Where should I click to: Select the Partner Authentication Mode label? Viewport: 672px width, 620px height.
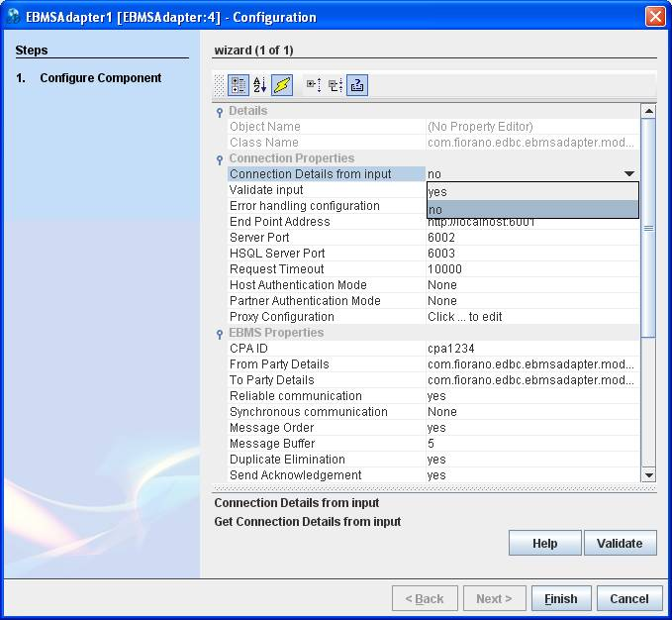[305, 301]
